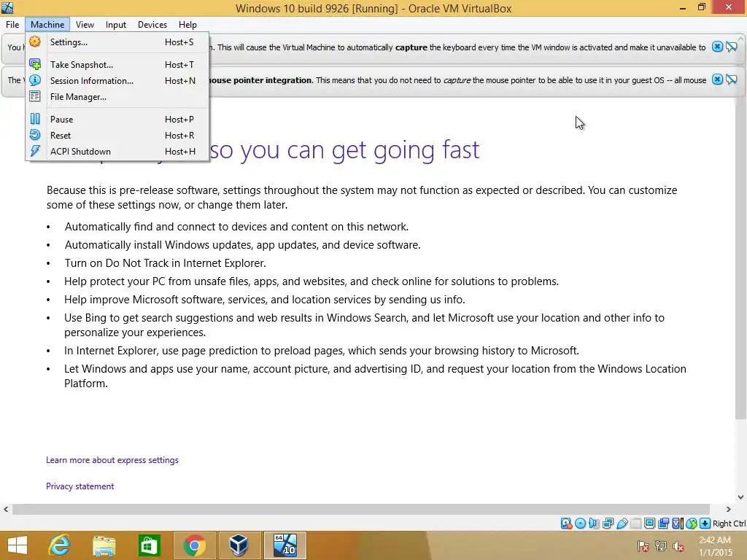Open Action Center flag in tray
Viewport: 747px width, 560px height.
(x=643, y=545)
